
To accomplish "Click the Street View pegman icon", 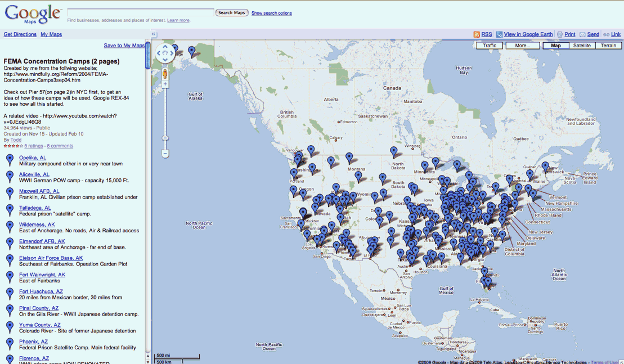I will [x=165, y=74].
